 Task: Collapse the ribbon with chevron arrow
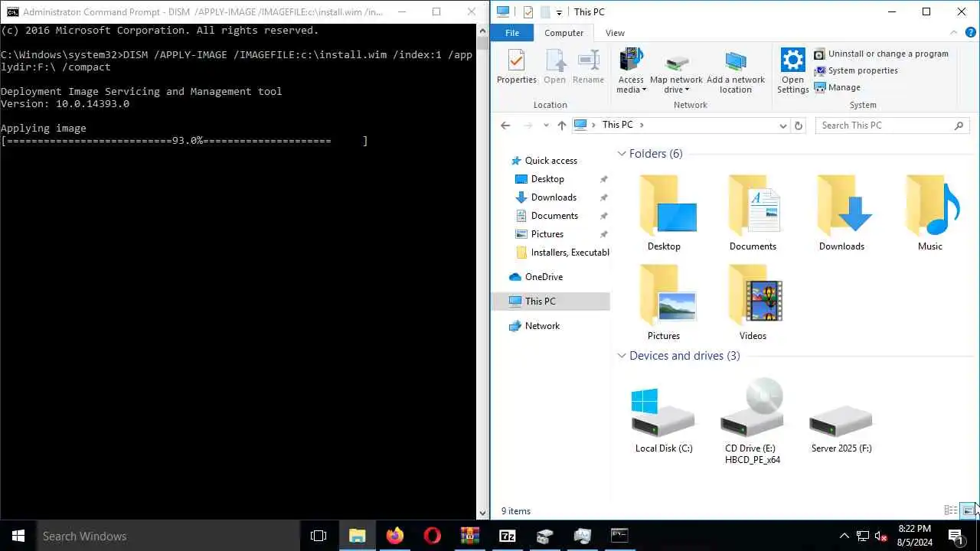coord(954,33)
